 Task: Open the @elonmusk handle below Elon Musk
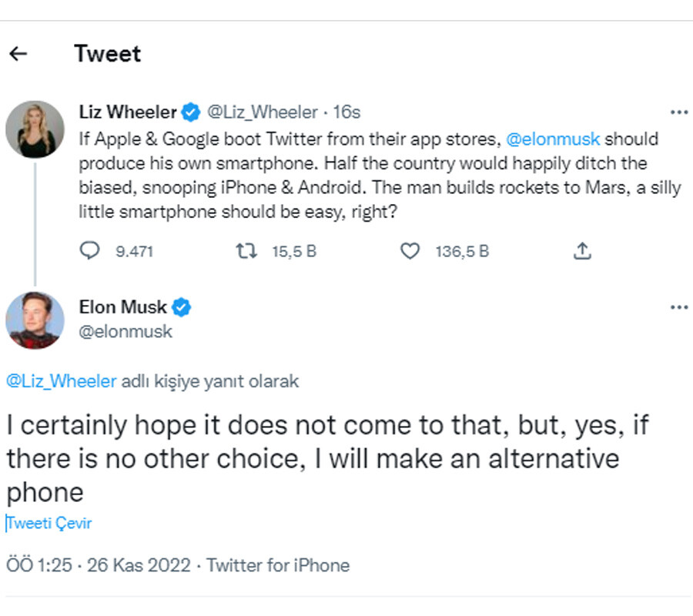point(124,331)
